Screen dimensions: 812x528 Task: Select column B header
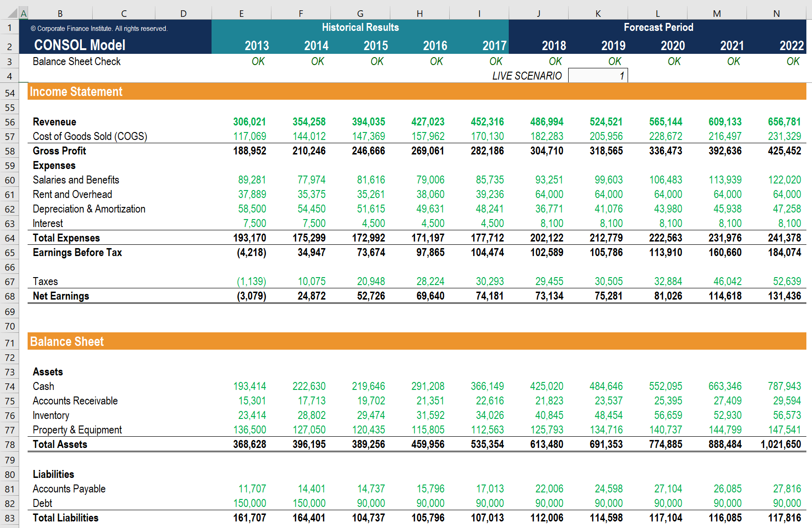pos(60,14)
